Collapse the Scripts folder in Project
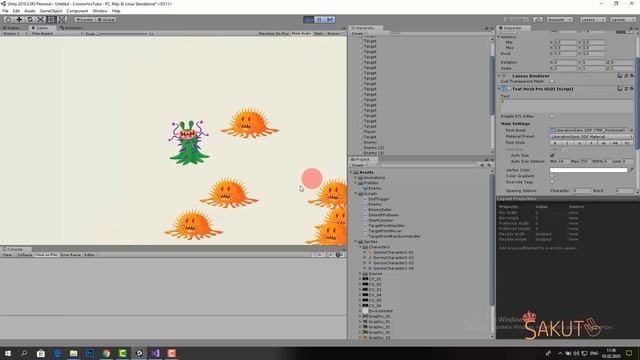The height and width of the screenshot is (360, 640). coord(356,194)
